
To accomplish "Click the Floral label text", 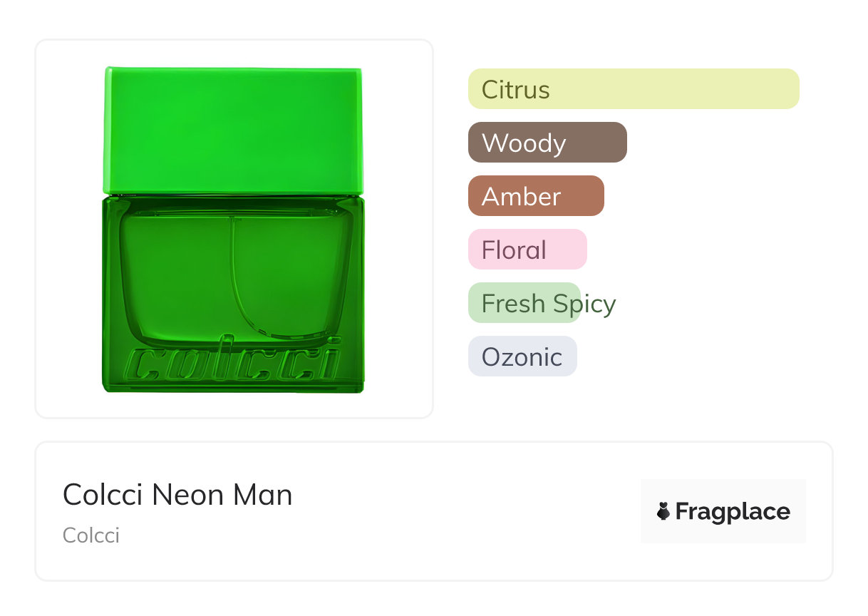I will (514, 250).
